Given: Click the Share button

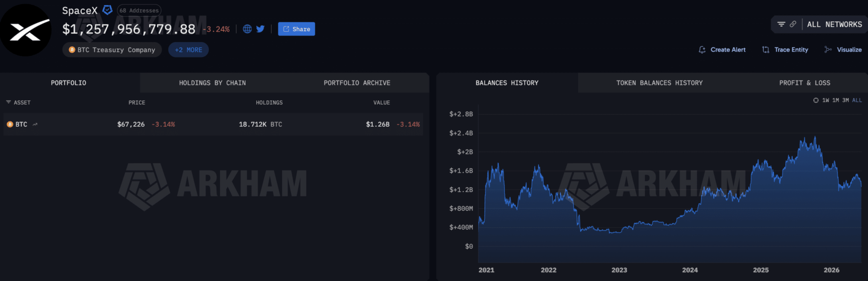Looking at the screenshot, I should [x=297, y=29].
